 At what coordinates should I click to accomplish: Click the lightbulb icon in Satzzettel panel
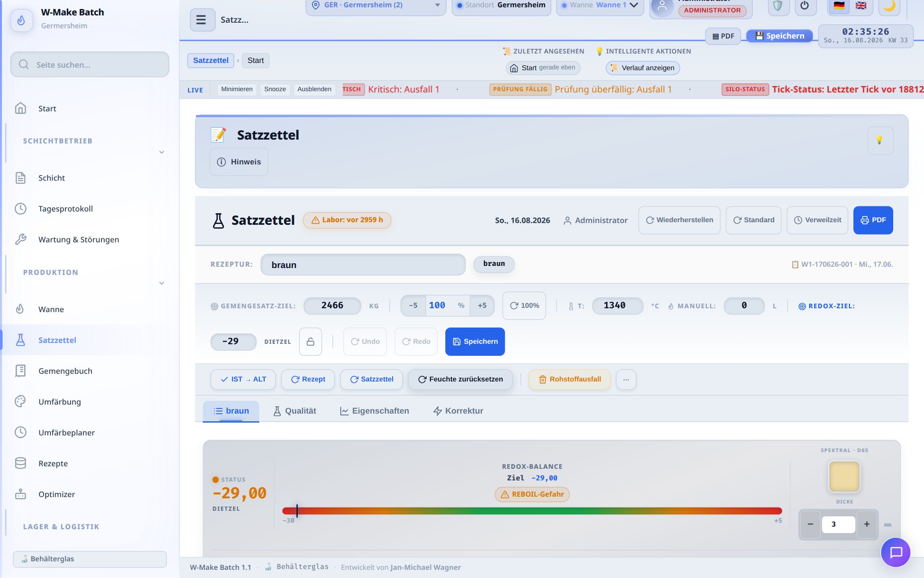(880, 140)
